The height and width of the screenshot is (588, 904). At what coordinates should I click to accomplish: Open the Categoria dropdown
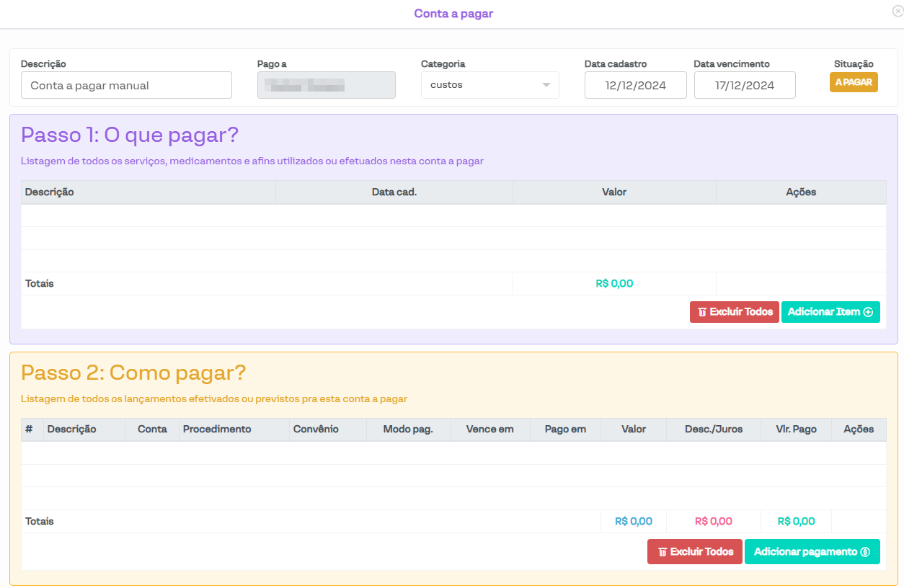tap(489, 85)
